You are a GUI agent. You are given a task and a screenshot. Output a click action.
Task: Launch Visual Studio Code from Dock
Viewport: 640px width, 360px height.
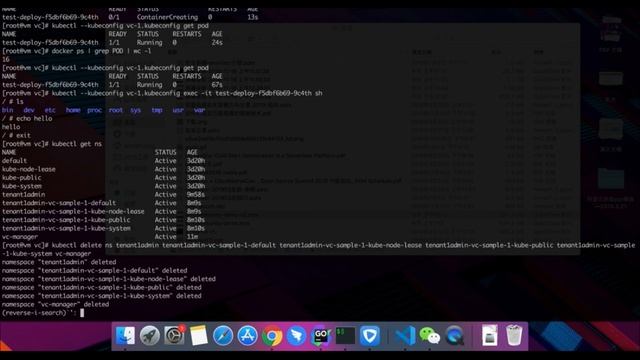404,336
